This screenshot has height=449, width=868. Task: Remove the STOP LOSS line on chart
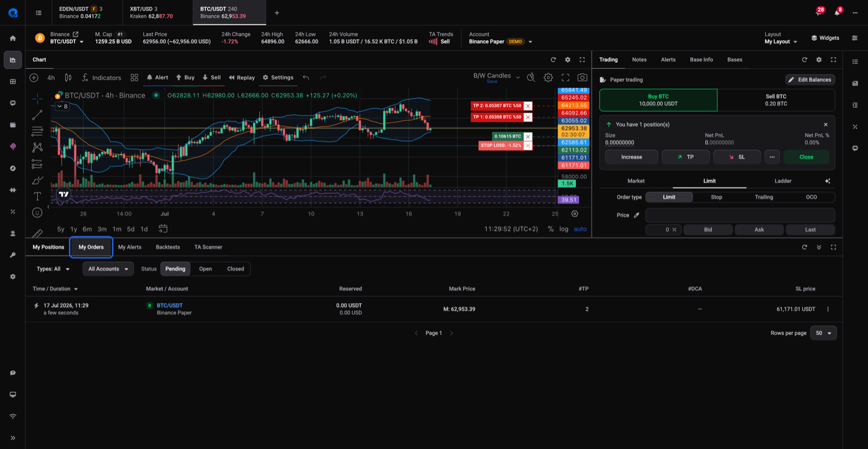click(528, 146)
